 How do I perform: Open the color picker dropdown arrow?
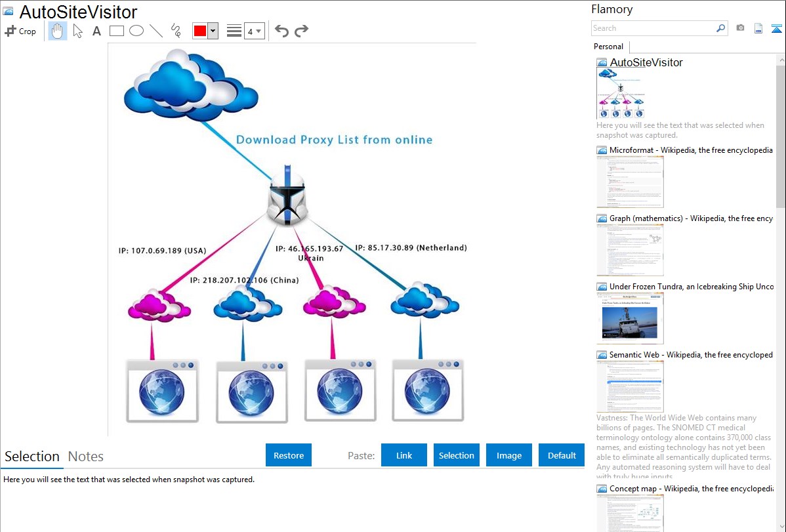point(213,31)
